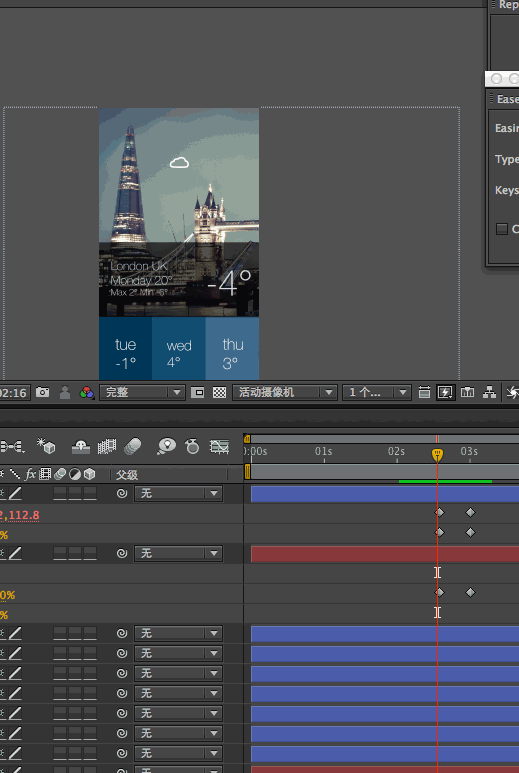
Task: Toggle the transparency grid checkerboard
Action: (219, 392)
